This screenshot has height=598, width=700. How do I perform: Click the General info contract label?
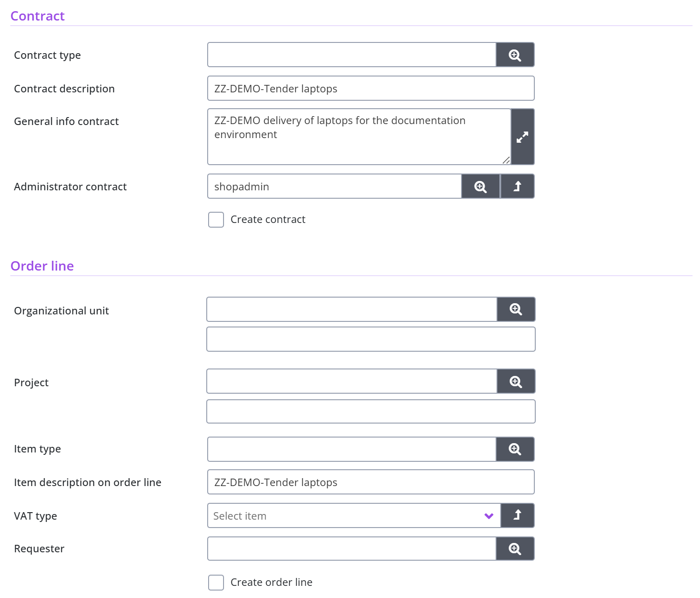point(66,122)
